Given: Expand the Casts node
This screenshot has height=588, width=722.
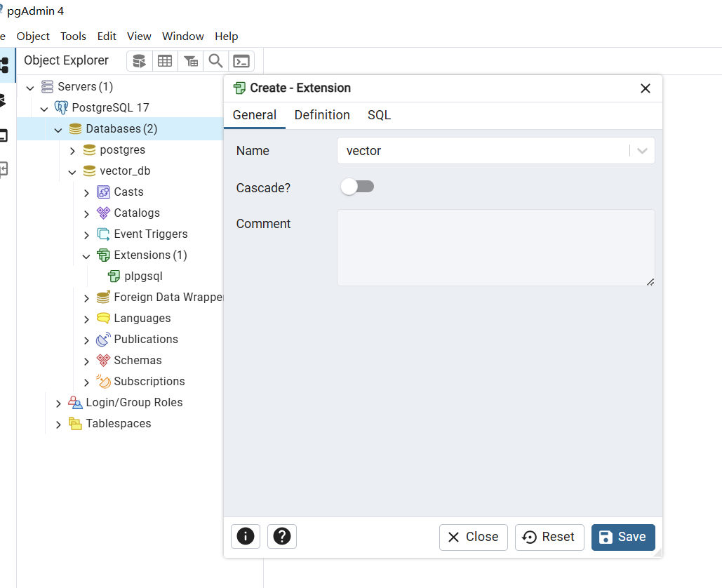Looking at the screenshot, I should coord(86,193).
